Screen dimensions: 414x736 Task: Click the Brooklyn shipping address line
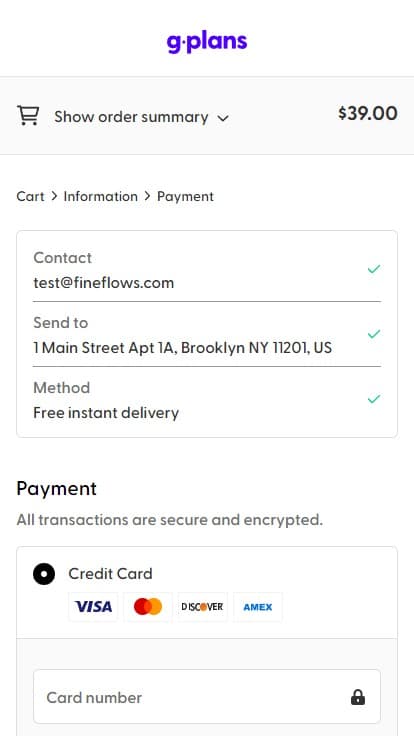[x=183, y=348]
